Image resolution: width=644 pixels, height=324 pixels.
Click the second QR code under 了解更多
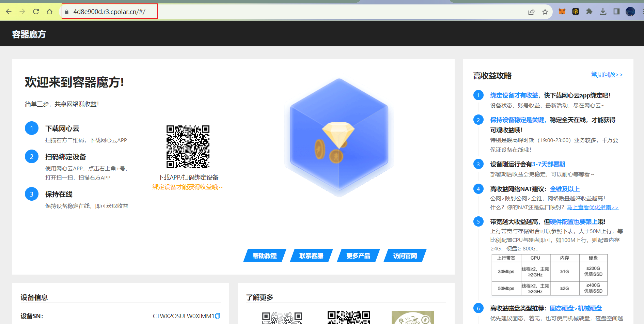349,318
